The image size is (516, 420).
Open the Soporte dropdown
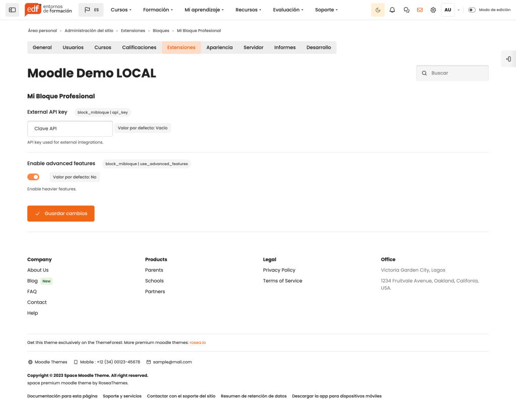(x=326, y=10)
